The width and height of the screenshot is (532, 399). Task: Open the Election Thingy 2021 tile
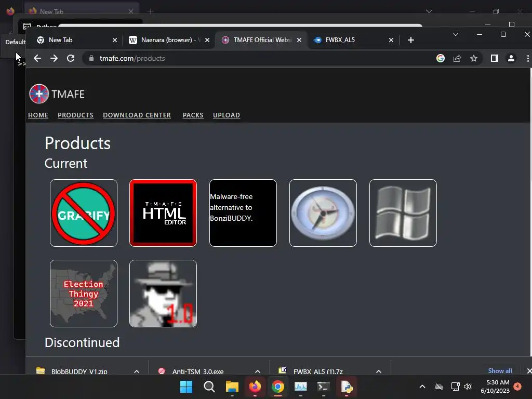point(84,294)
